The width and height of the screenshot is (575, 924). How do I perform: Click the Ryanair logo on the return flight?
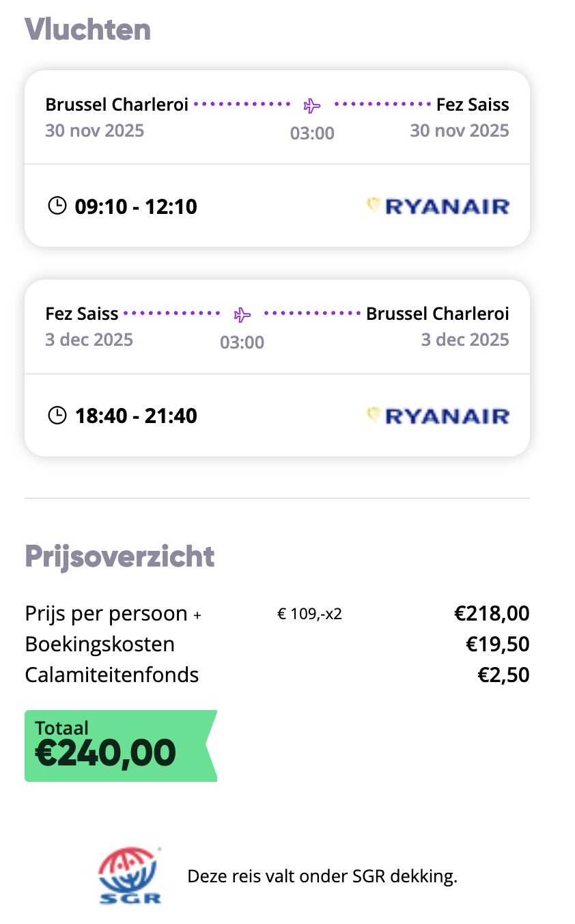[x=437, y=415]
